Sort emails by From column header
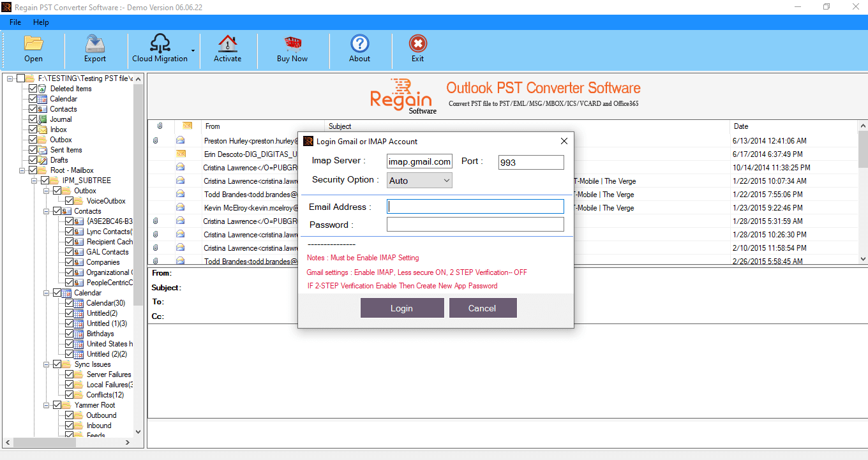The width and height of the screenshot is (868, 460). pyautogui.click(x=262, y=126)
